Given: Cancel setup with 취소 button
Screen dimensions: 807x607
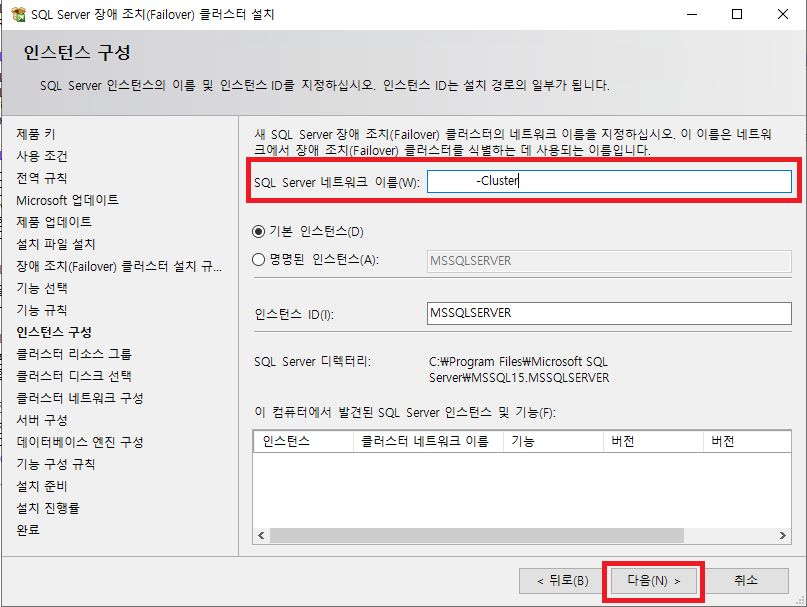Looking at the screenshot, I should click(x=746, y=581).
